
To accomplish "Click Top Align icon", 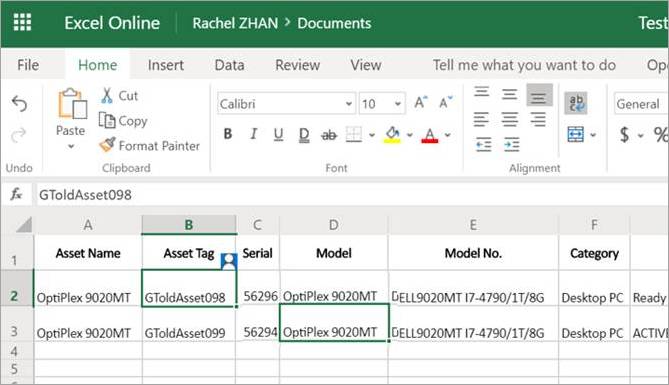I will click(482, 92).
